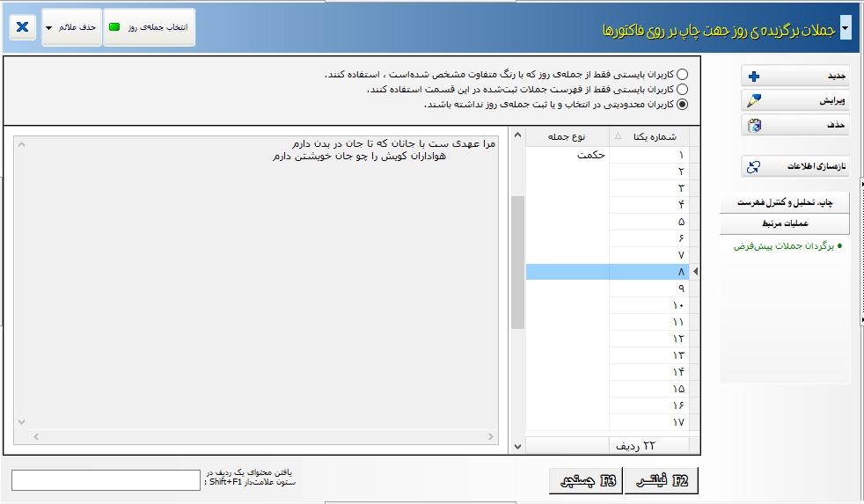Select the first radio option about different color sentences
This screenshot has width=864, height=504.
[x=683, y=75]
